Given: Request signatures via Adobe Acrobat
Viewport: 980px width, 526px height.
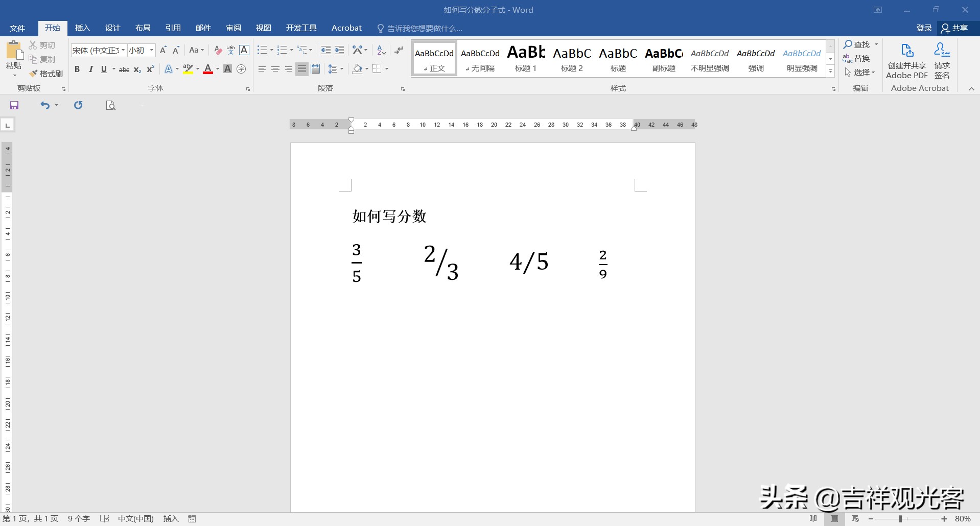Looking at the screenshot, I should coord(942,61).
